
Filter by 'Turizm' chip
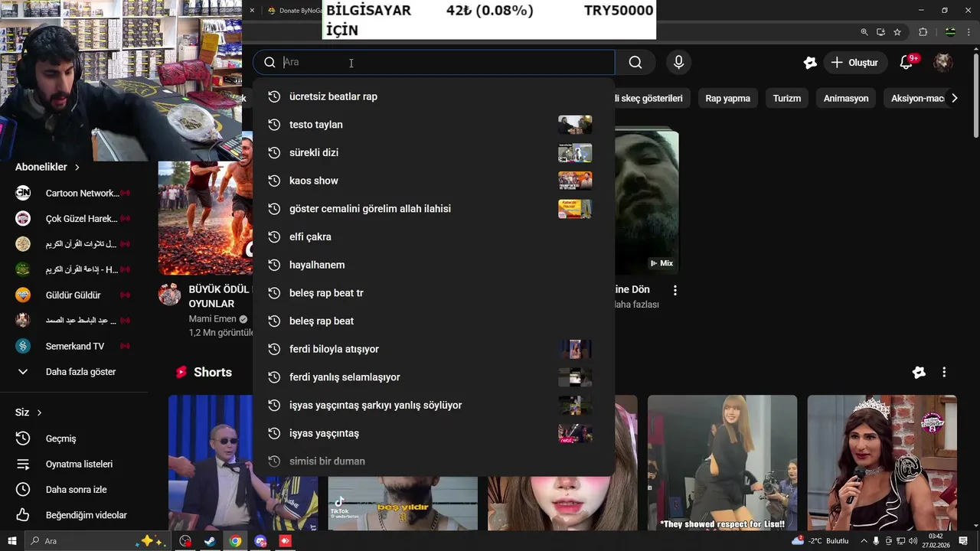pyautogui.click(x=786, y=98)
